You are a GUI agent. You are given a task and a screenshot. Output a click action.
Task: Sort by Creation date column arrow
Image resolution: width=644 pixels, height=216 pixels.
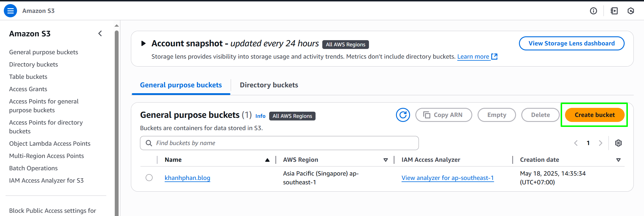click(x=618, y=160)
